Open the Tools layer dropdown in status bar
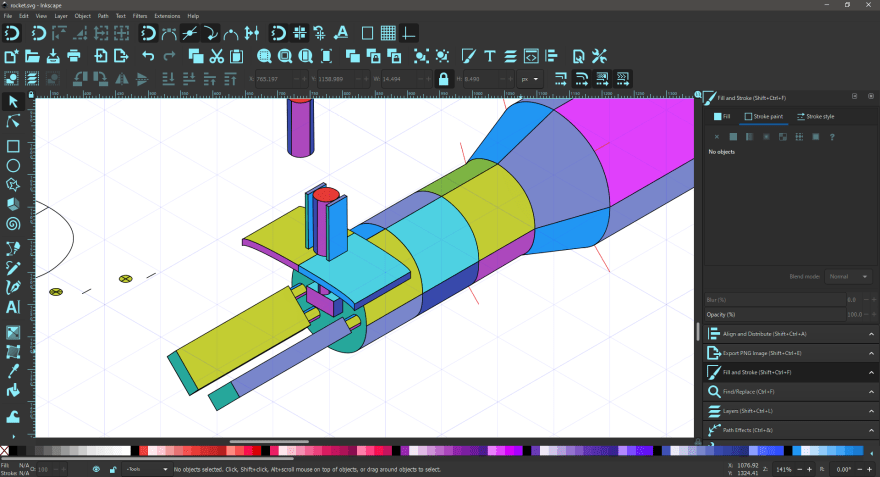 [x=147, y=469]
